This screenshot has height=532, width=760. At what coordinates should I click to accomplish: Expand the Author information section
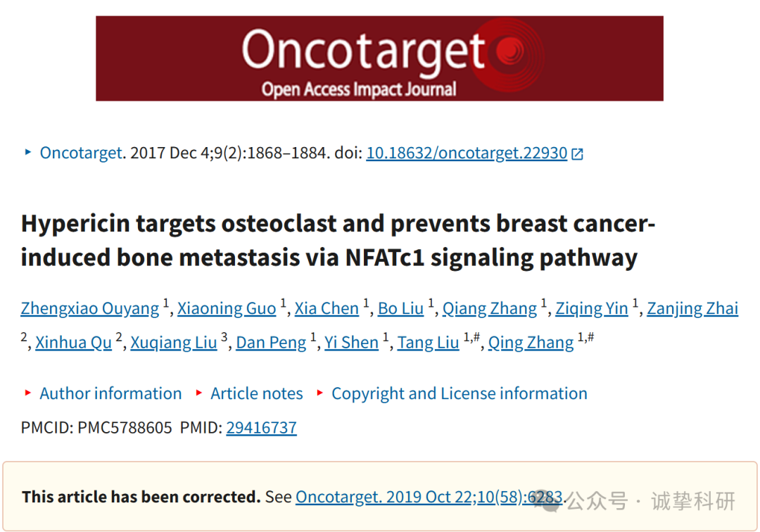click(x=110, y=393)
